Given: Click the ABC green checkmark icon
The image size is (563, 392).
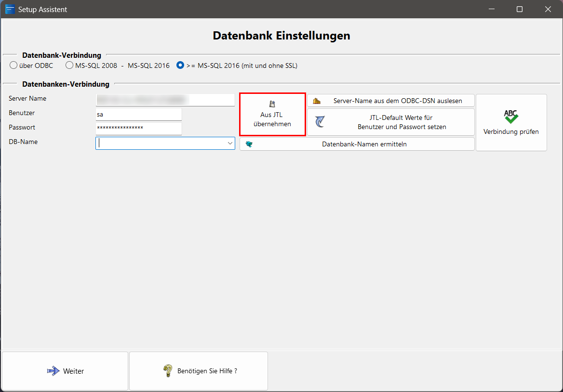Looking at the screenshot, I should coord(511,117).
